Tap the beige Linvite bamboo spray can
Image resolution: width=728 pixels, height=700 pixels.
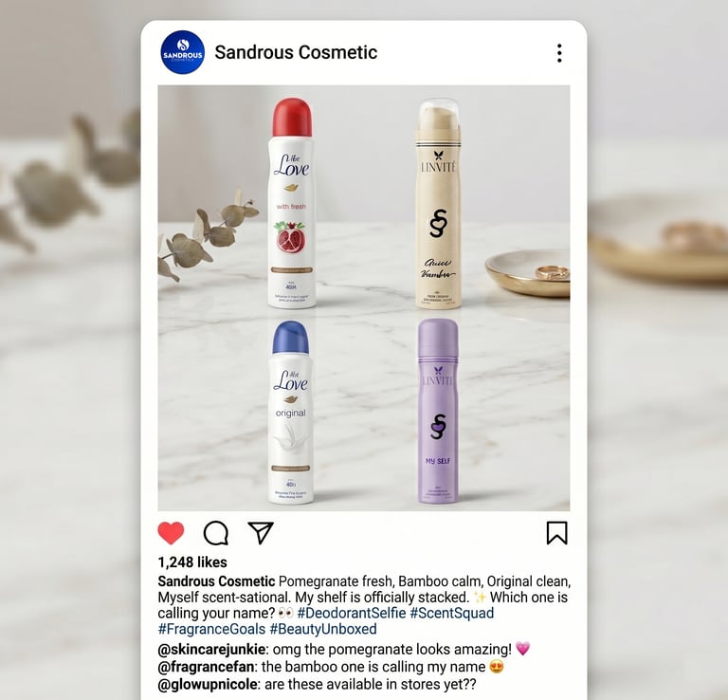pos(438,203)
